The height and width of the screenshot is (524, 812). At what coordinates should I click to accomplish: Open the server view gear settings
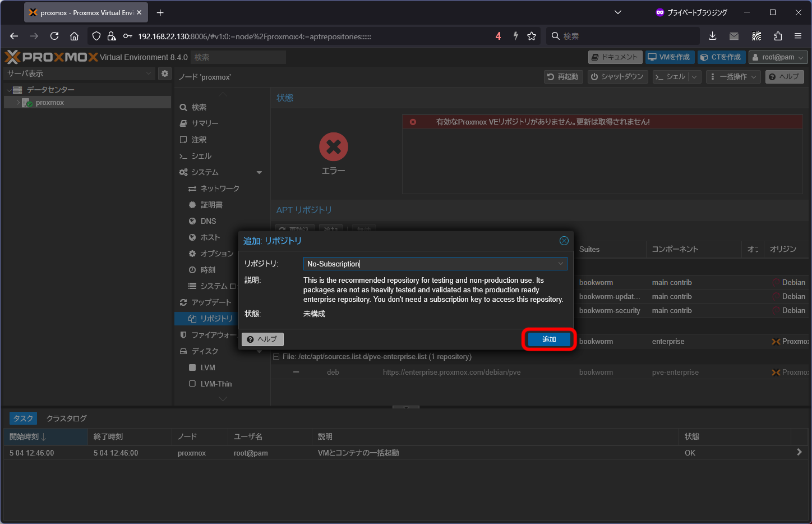[x=165, y=73]
